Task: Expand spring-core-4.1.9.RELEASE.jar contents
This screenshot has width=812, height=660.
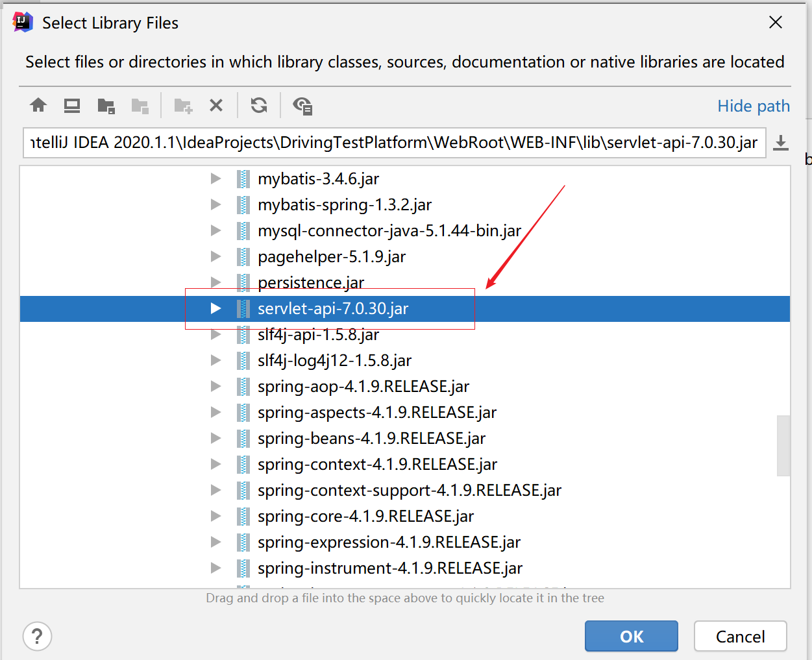Action: [x=215, y=516]
